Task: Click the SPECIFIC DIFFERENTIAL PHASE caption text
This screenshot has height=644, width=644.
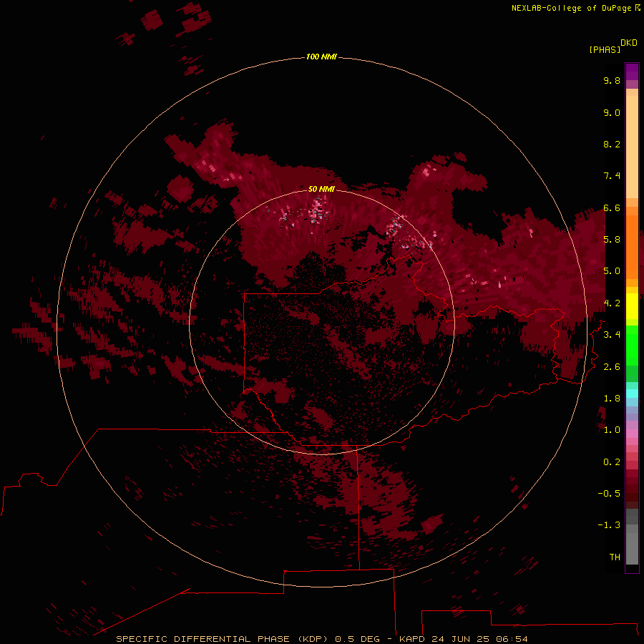Action: click(203, 639)
